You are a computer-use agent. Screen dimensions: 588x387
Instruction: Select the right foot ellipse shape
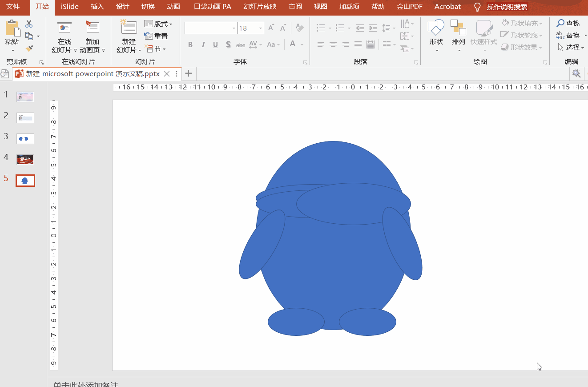367,322
